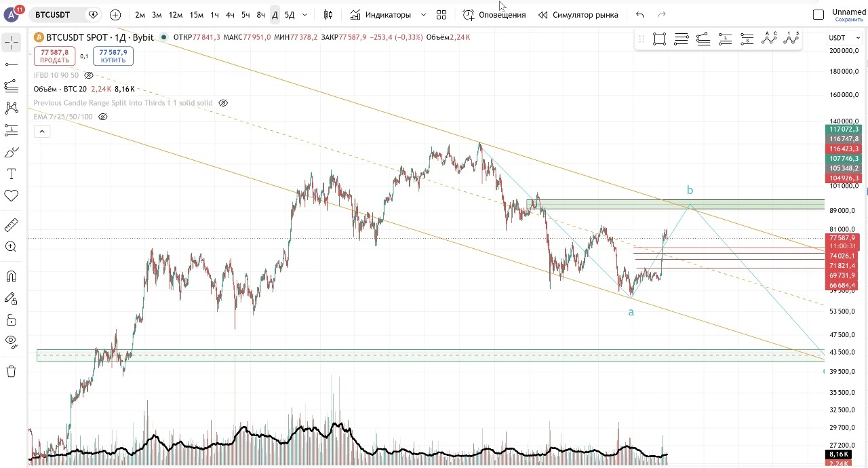The height and width of the screenshot is (468, 868).
Task: Show Previous Candle Range Split indicator
Action: (223, 103)
